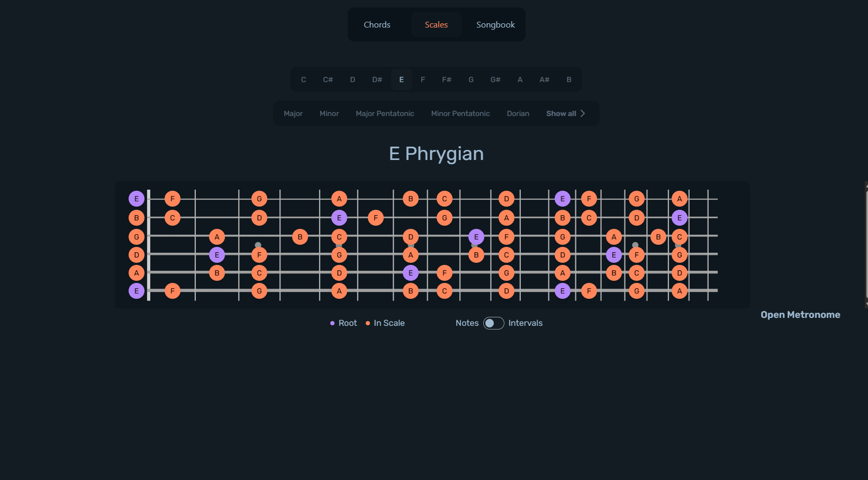Open the Metronome
Image resolution: width=868 pixels, height=480 pixels.
coord(800,314)
